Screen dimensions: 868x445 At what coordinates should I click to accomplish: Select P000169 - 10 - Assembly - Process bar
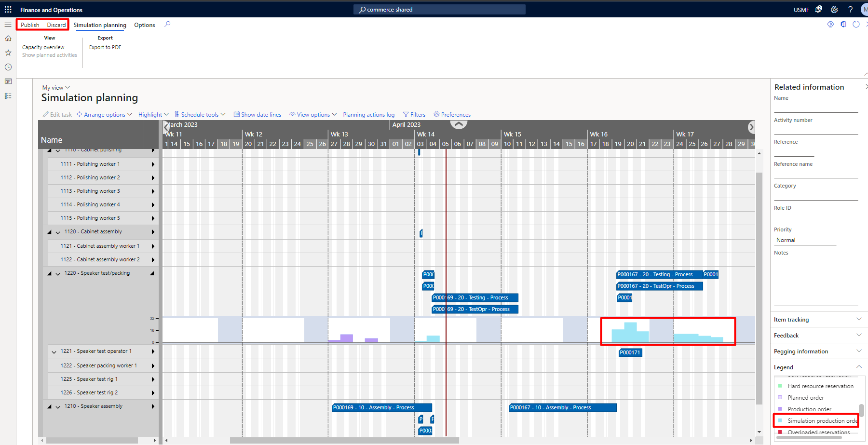pos(382,407)
